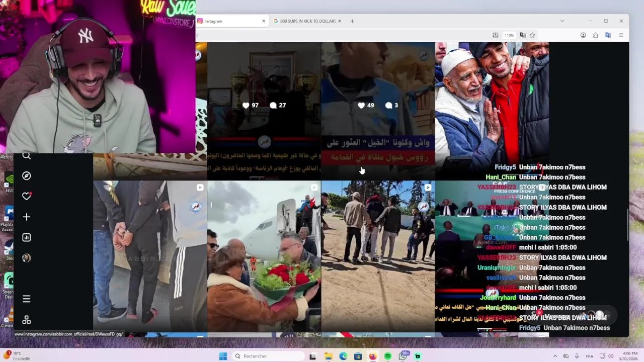Click the FRA language indicator
Screen dimensions: 644x362
pyautogui.click(x=589, y=356)
